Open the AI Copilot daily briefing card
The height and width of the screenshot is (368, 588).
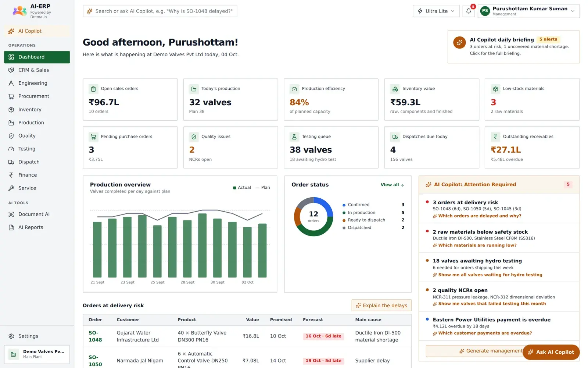tap(513, 47)
